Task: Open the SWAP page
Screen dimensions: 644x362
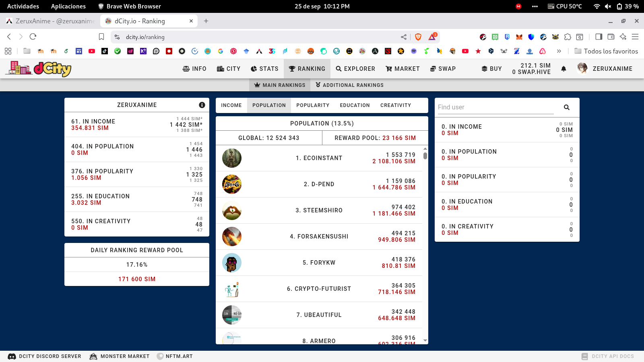Action: (443, 69)
